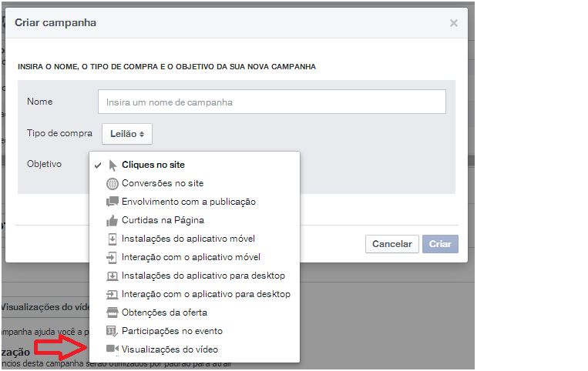Click the video camera icon for Visualizações
Screen dimensions: 588x371
113,349
